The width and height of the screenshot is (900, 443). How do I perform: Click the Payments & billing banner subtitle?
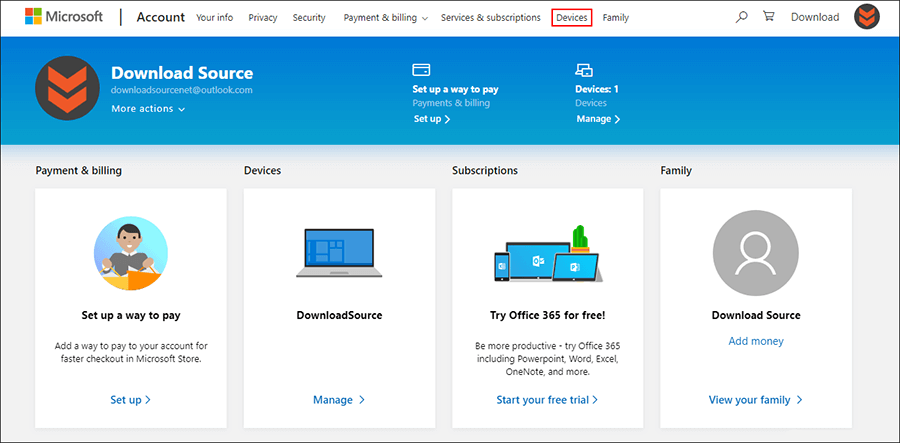pos(451,103)
